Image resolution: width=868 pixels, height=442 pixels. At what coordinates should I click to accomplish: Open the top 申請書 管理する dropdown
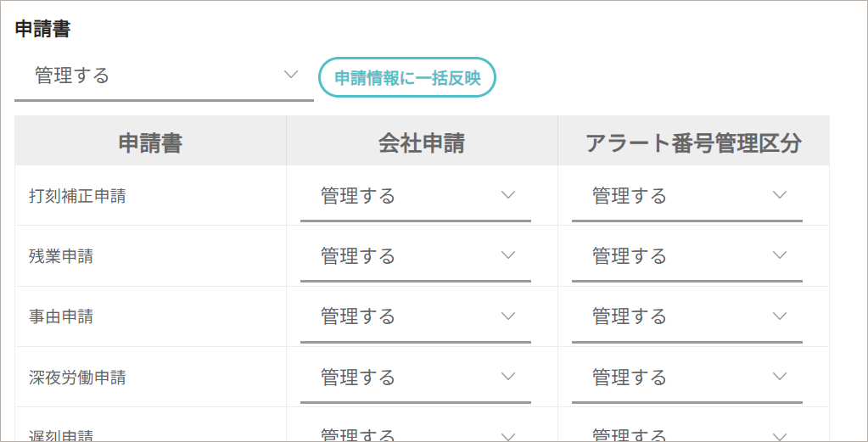[x=164, y=76]
